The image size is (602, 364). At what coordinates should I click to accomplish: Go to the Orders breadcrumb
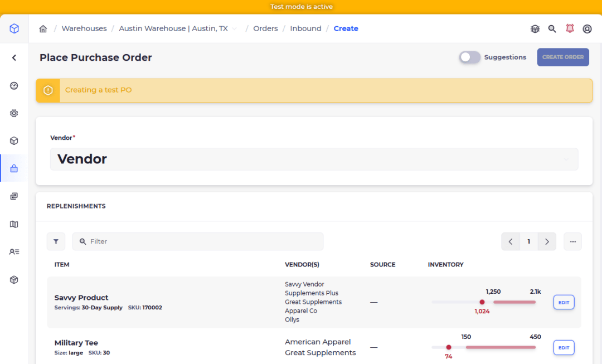click(x=265, y=28)
